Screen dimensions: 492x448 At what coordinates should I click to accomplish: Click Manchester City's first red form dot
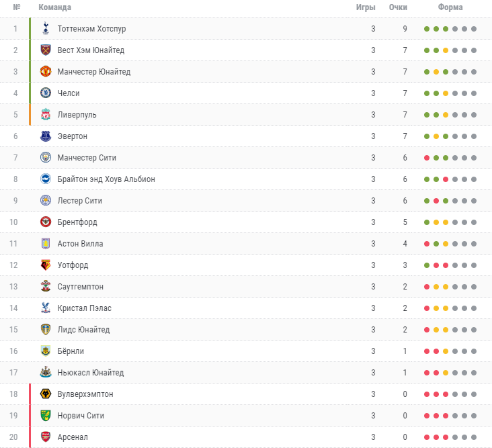pyautogui.click(x=427, y=158)
